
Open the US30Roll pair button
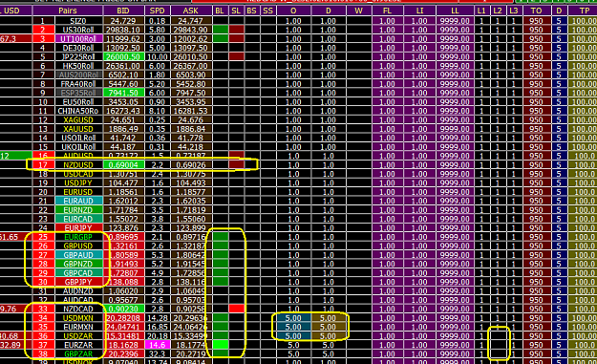coord(78,30)
